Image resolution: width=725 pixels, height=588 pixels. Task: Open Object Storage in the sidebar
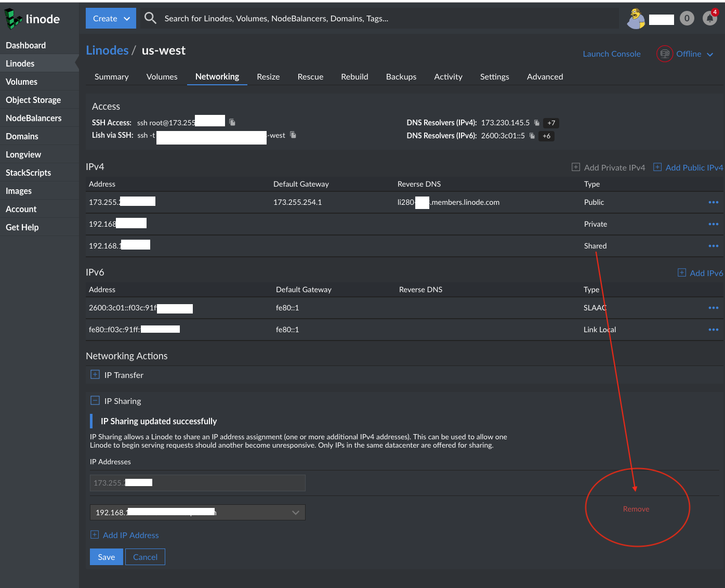(39, 100)
